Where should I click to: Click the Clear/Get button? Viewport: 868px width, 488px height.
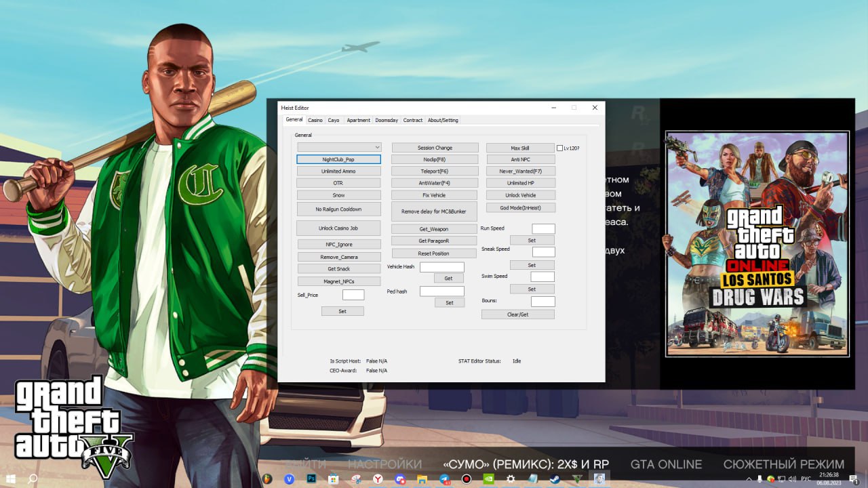click(x=518, y=314)
